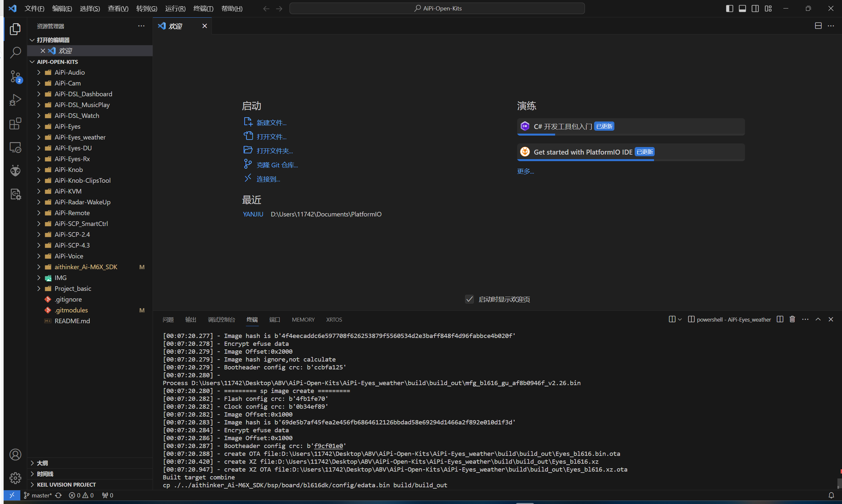Switch to the XRTOS panel tab
842x504 pixels.
point(334,320)
